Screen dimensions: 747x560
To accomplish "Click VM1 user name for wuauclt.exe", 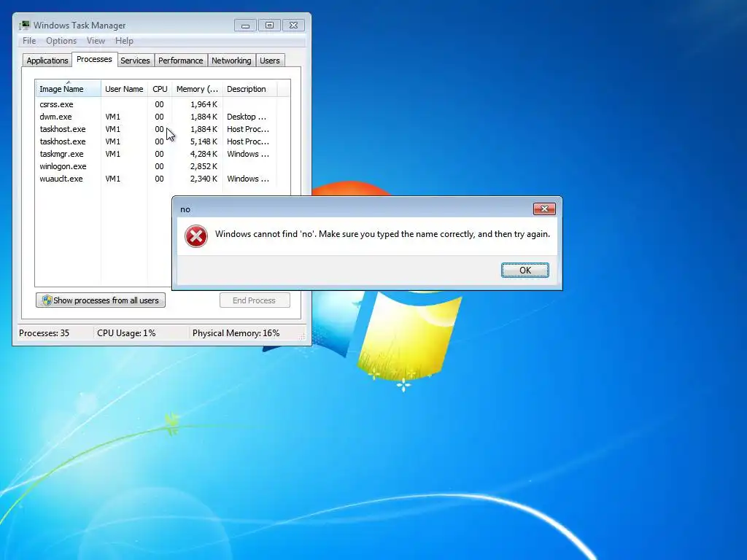I will (x=113, y=179).
